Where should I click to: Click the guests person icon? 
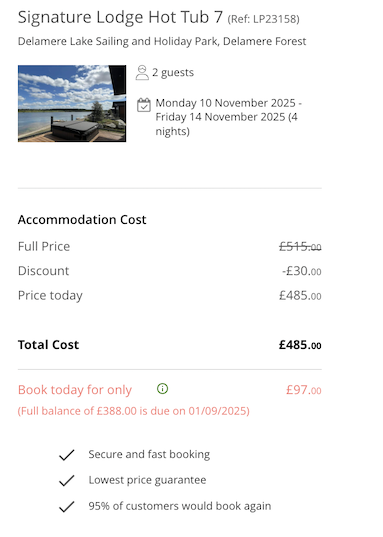pos(142,73)
